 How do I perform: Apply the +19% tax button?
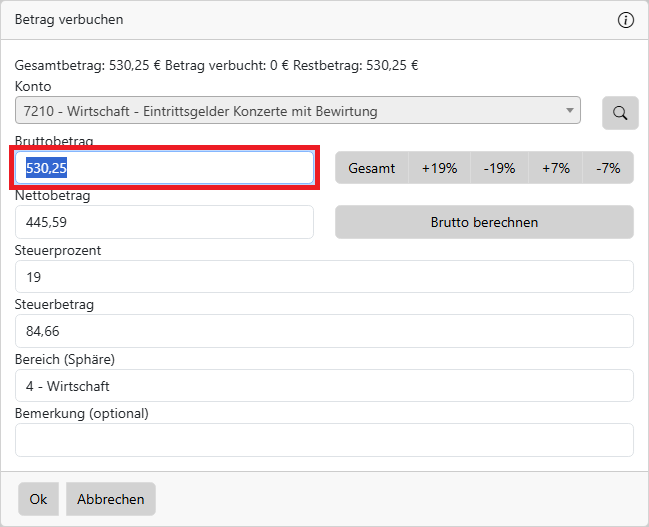tap(439, 168)
